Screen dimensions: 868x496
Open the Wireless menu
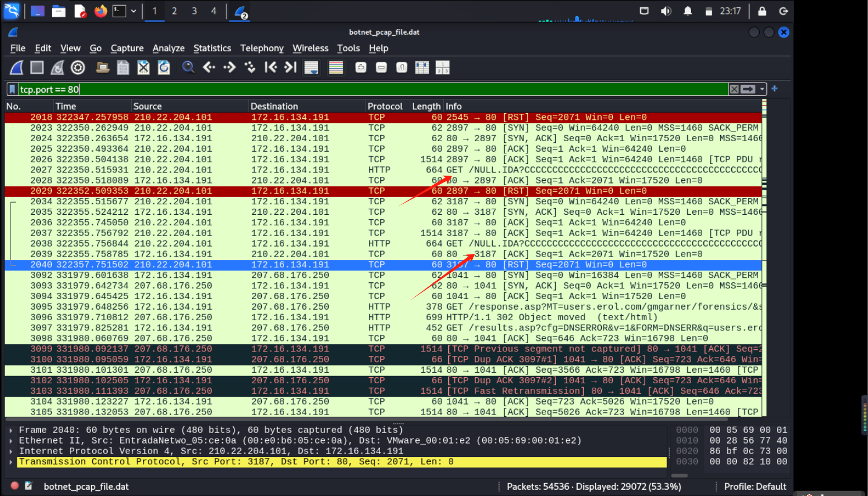tap(310, 49)
